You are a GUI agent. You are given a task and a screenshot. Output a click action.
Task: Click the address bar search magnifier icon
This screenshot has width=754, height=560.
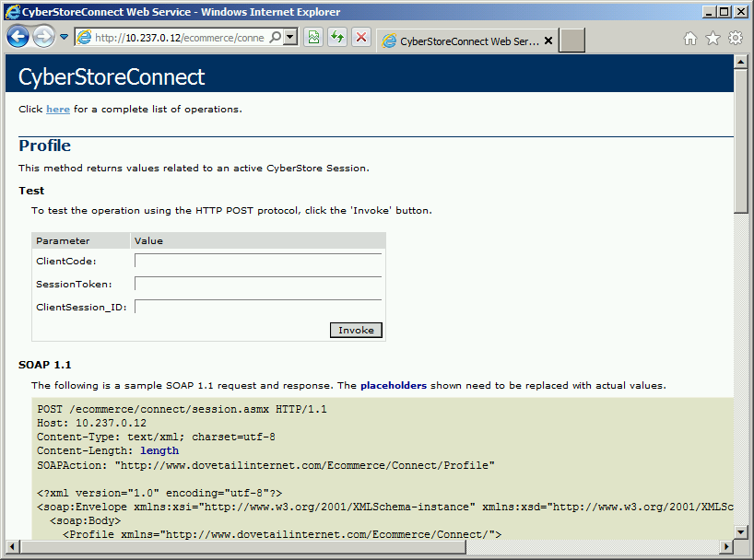tap(276, 38)
